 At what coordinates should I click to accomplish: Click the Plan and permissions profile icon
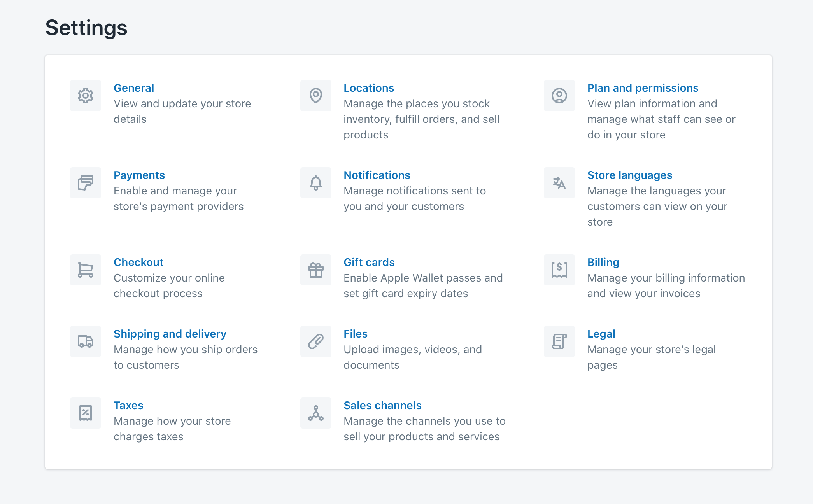(559, 96)
